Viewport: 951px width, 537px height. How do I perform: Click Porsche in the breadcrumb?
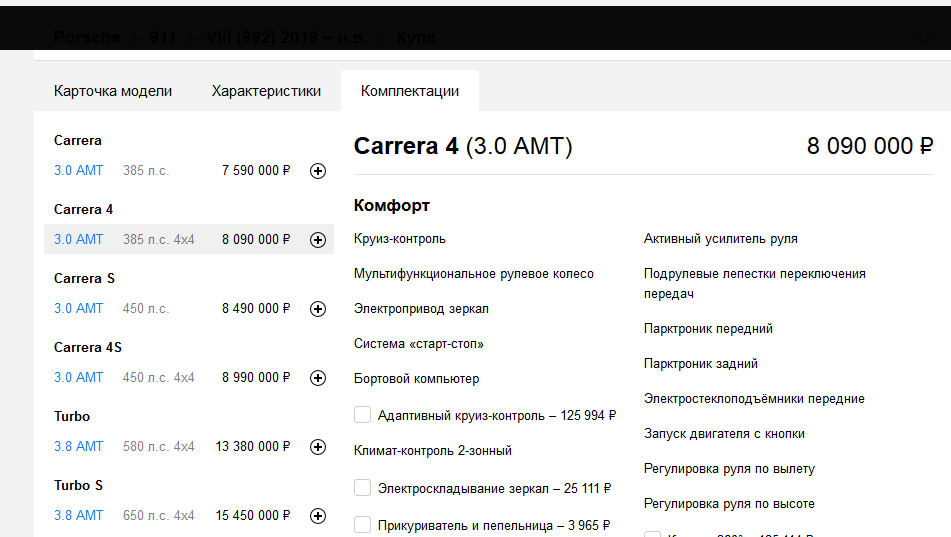pyautogui.click(x=87, y=38)
